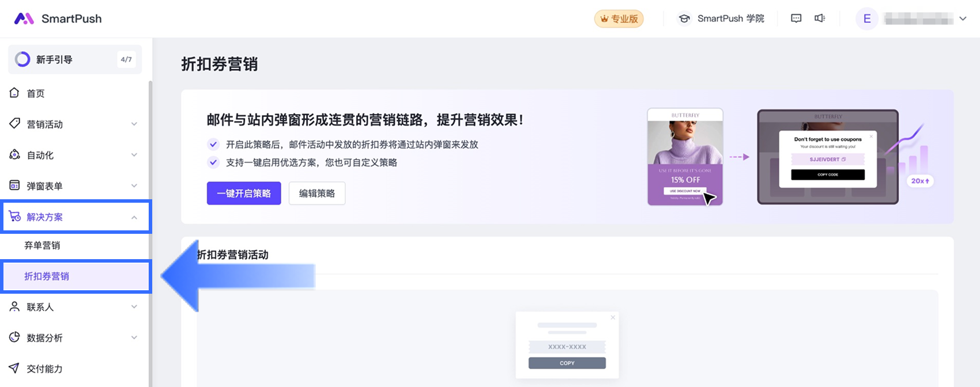Expand the 营销活动 menu chevron
Screen dimensions: 980x387
pos(134,124)
